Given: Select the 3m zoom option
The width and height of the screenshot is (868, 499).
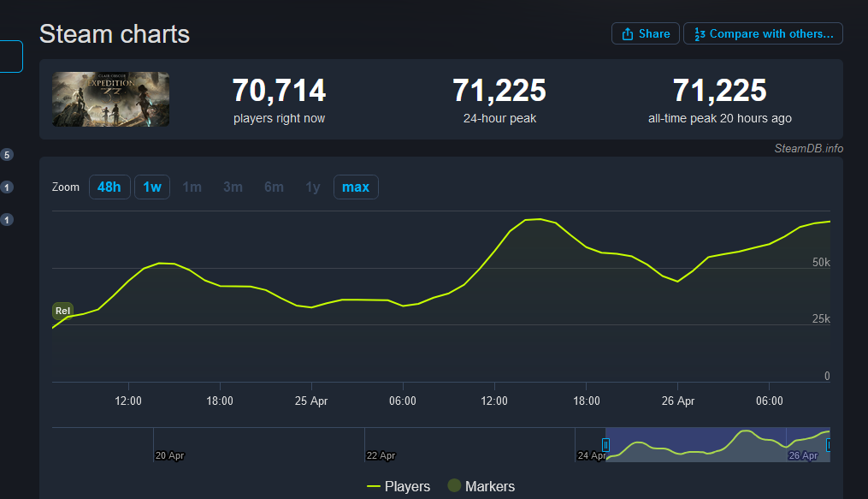Looking at the screenshot, I should coord(233,187).
